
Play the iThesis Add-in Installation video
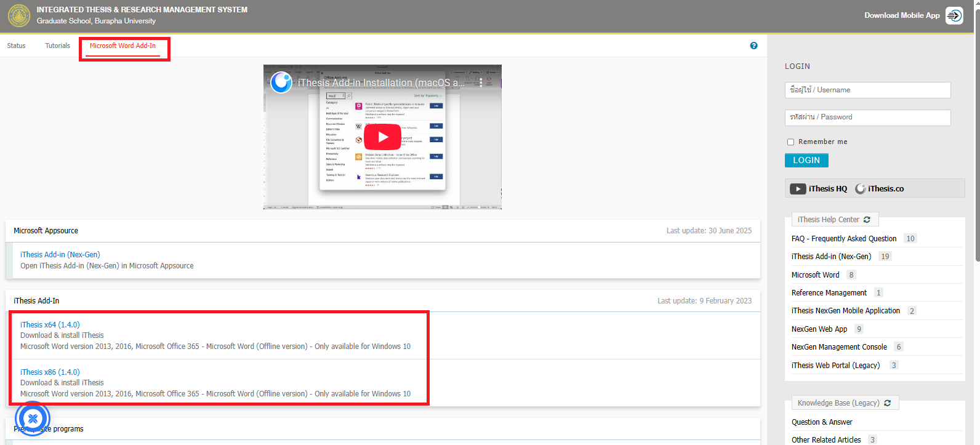pyautogui.click(x=382, y=137)
